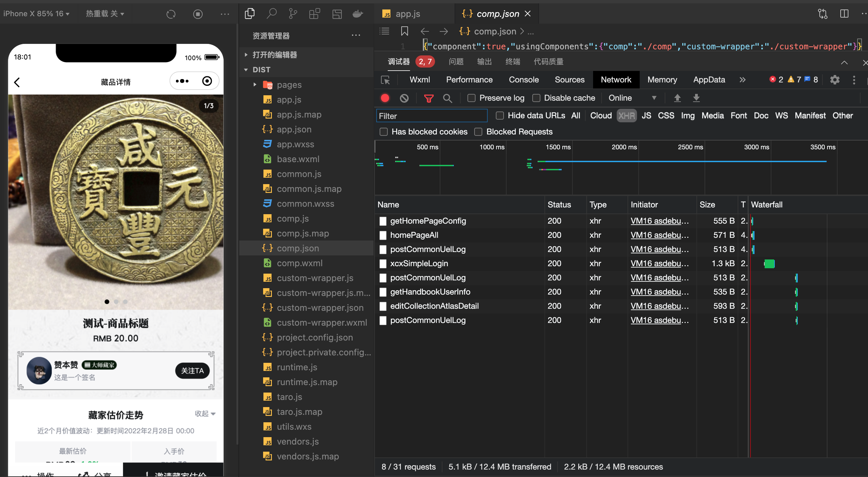Click the Network tab in DevTools
The image size is (868, 477).
tap(615, 79)
